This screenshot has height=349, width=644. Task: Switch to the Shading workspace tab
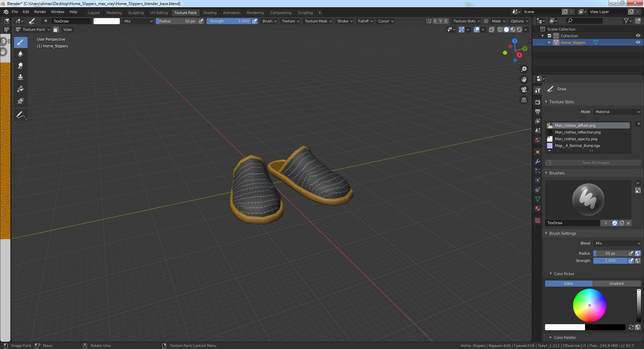(x=210, y=13)
